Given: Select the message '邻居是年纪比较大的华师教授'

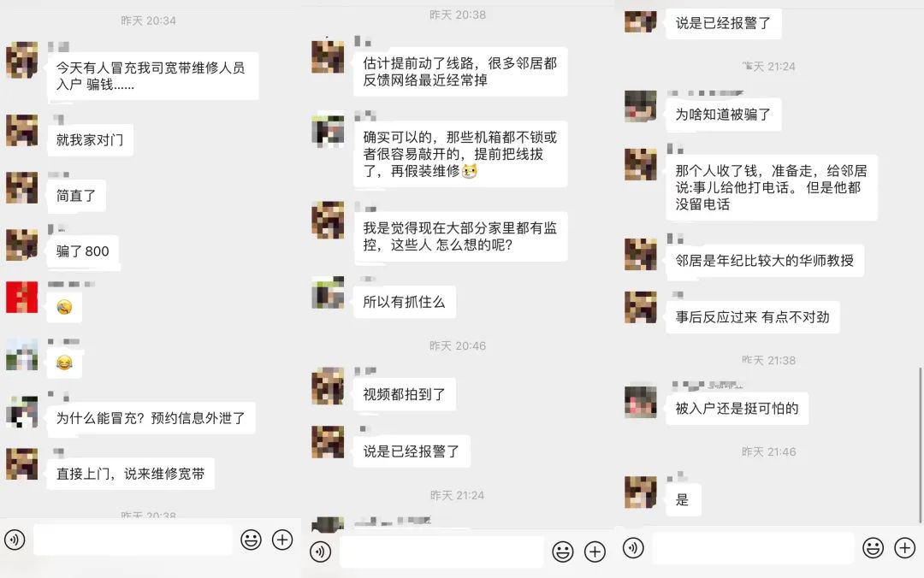Looking at the screenshot, I should (764, 261).
